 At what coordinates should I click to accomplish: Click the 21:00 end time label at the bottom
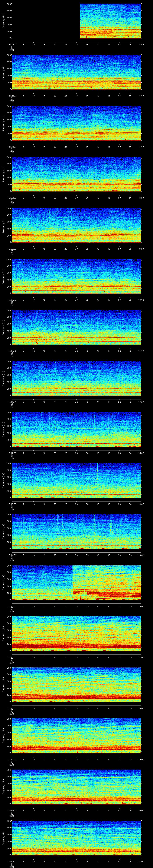pyautogui.click(x=141, y=862)
